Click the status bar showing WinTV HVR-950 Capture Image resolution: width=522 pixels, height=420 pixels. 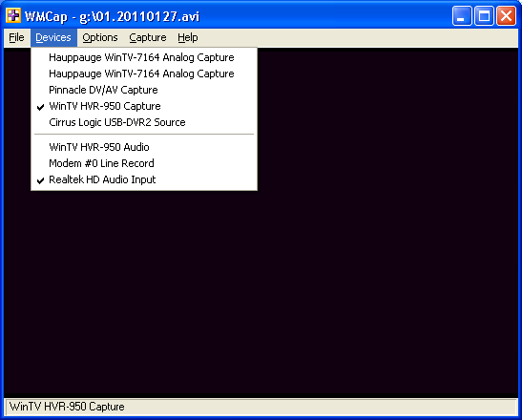[261, 407]
